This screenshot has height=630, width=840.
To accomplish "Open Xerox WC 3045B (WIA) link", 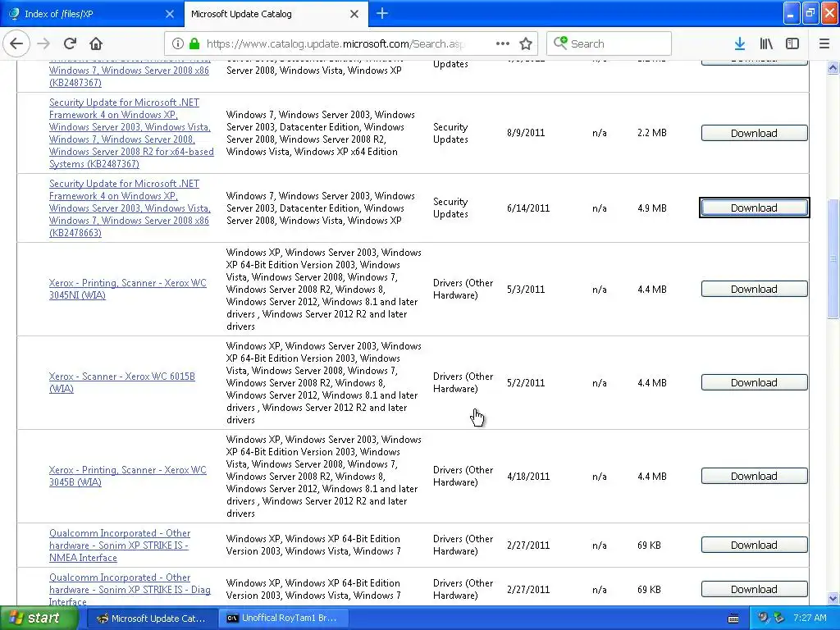I will click(x=127, y=477).
